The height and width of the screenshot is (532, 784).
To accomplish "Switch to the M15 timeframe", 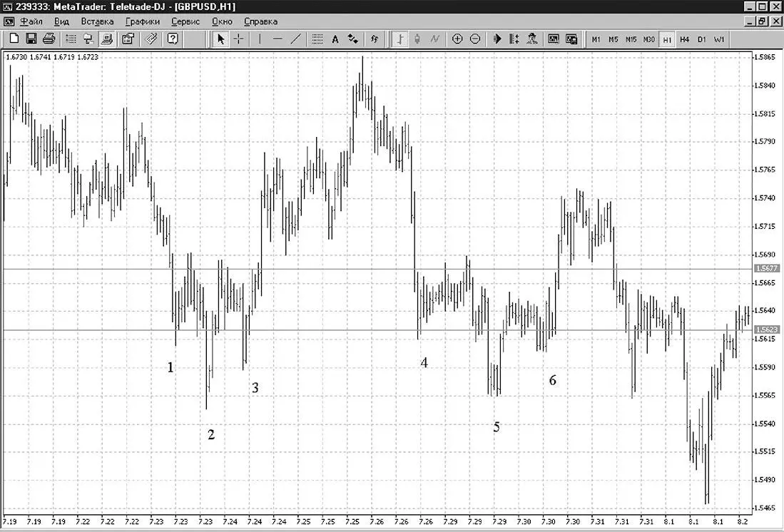I will pyautogui.click(x=631, y=39).
